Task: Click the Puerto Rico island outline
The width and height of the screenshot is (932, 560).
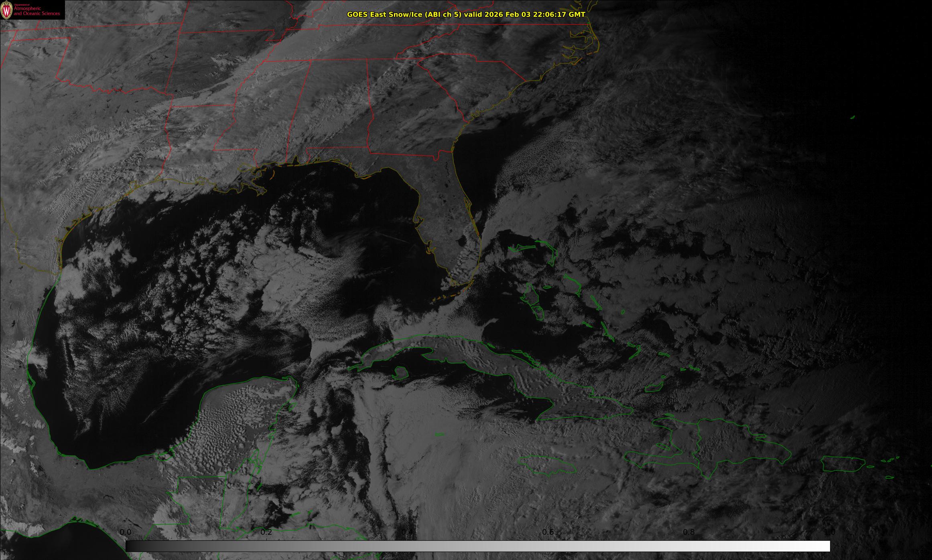Action: [843, 464]
